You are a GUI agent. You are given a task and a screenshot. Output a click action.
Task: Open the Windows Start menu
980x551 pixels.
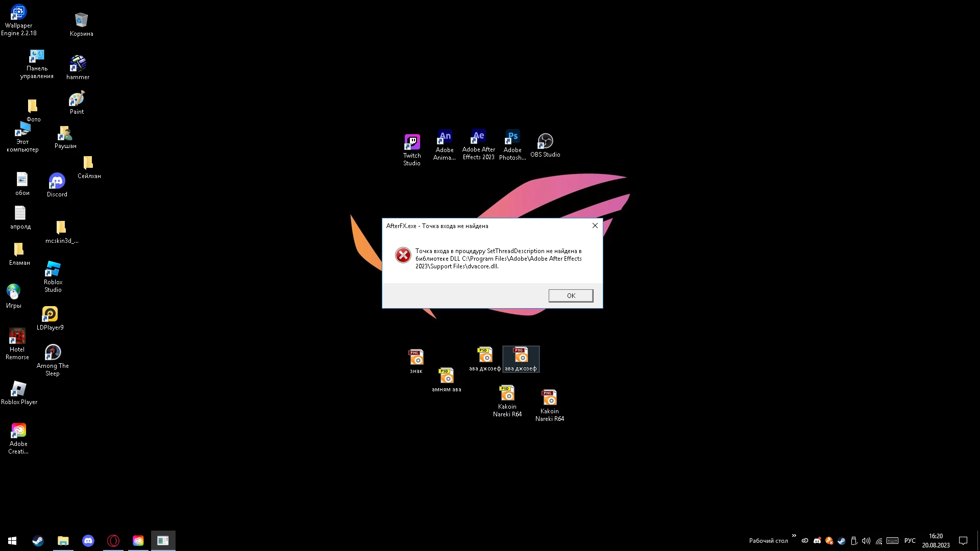(12, 541)
